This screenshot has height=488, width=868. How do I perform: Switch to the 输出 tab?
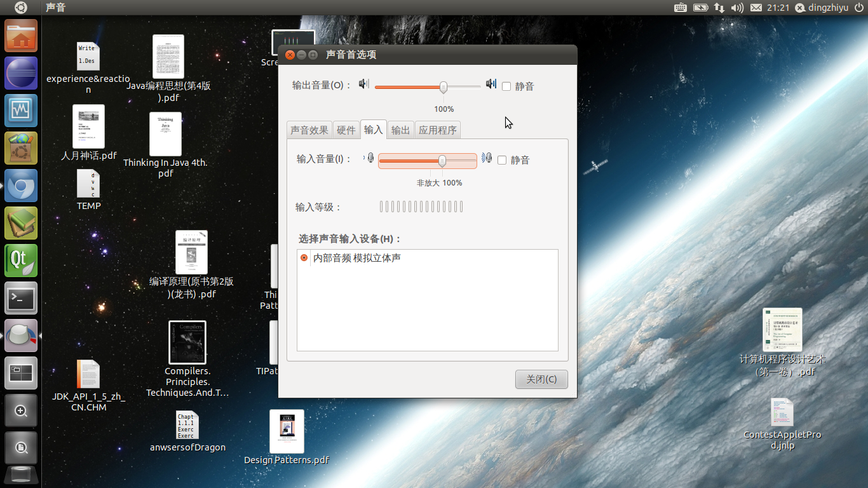(400, 130)
